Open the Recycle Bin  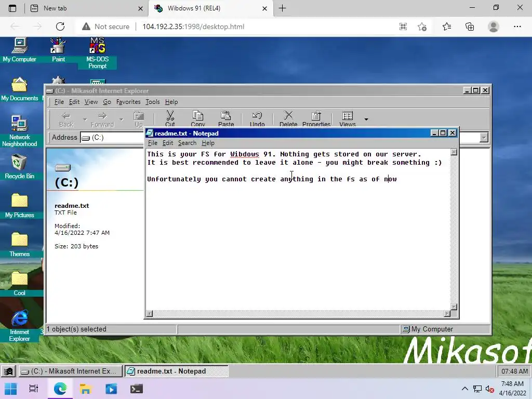click(x=19, y=167)
